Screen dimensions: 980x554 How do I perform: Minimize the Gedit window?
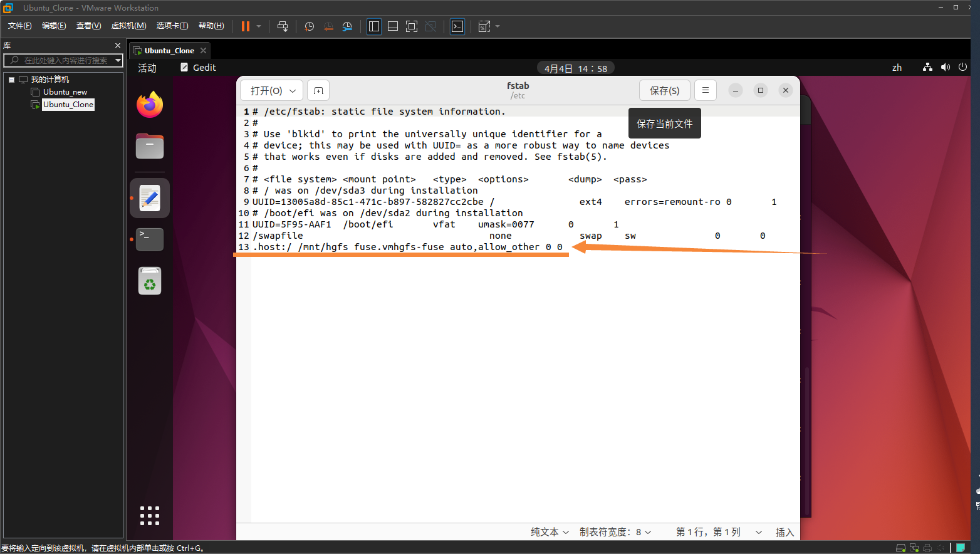[x=736, y=90]
